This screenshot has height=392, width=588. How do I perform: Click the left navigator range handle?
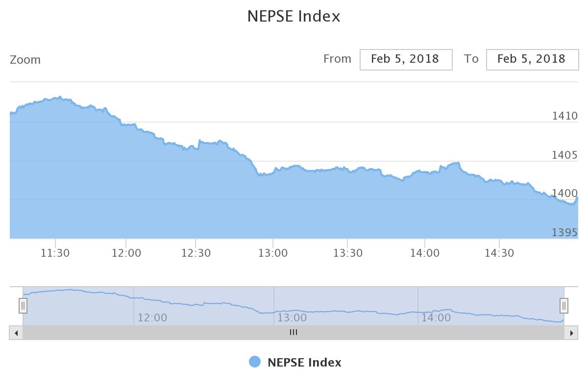point(23,306)
